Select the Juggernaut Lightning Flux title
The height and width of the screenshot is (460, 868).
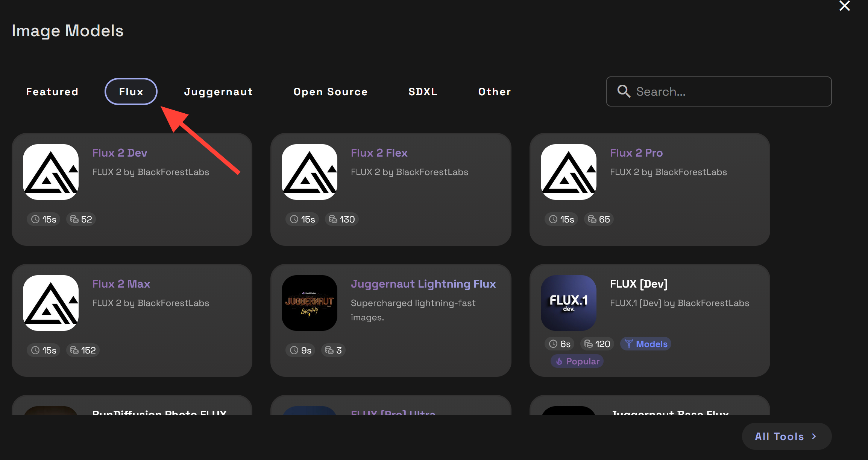coord(423,284)
